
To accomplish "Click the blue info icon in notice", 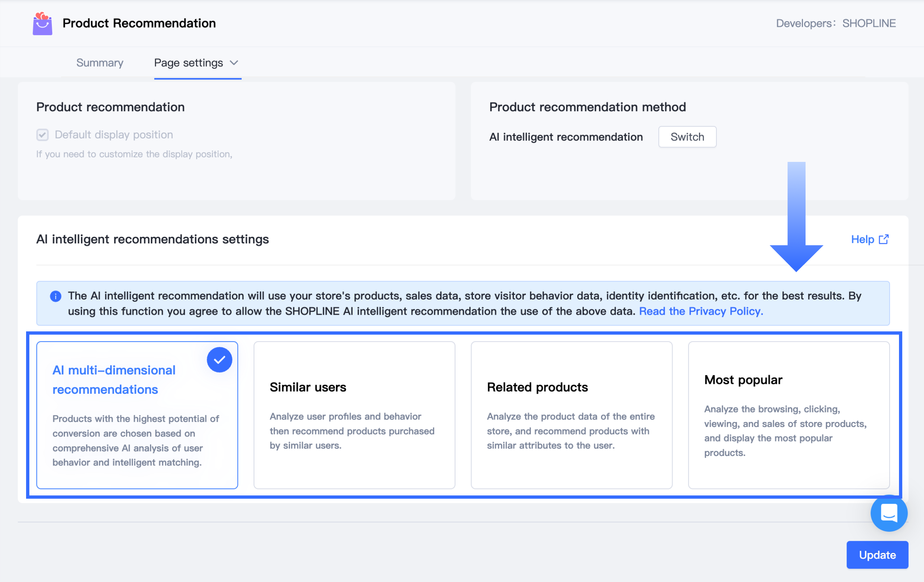I will pyautogui.click(x=56, y=296).
